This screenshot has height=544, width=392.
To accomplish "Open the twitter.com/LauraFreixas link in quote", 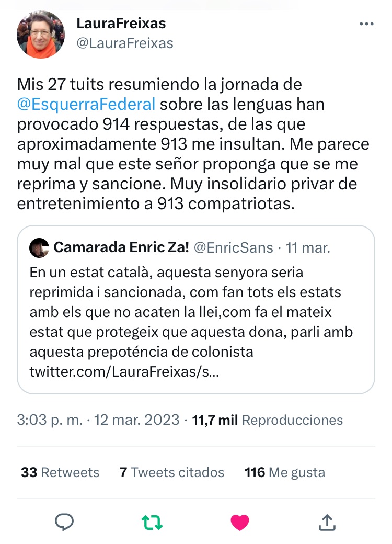I will point(124,371).
